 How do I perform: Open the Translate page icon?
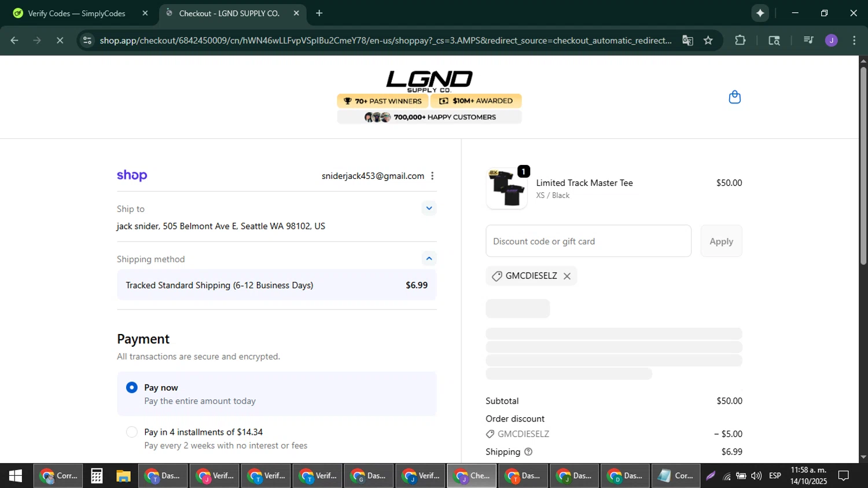tap(687, 41)
